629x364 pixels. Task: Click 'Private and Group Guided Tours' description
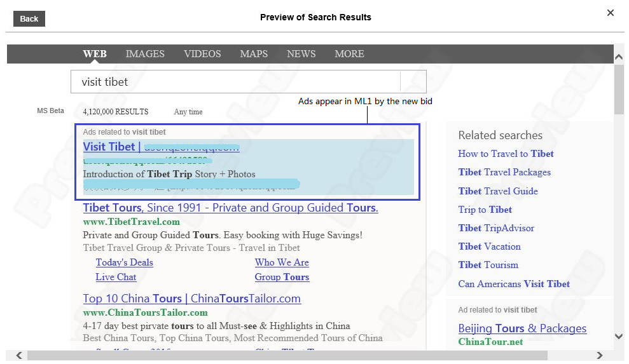(x=223, y=235)
